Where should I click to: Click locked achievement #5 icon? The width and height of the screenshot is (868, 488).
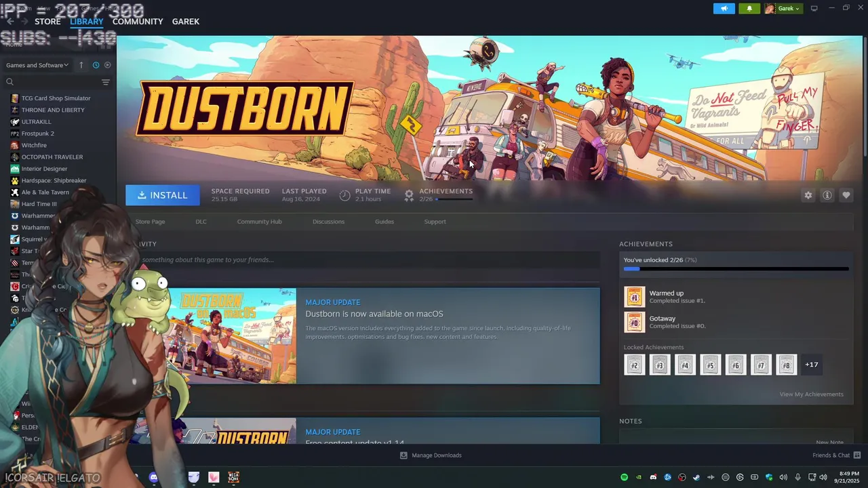710,365
